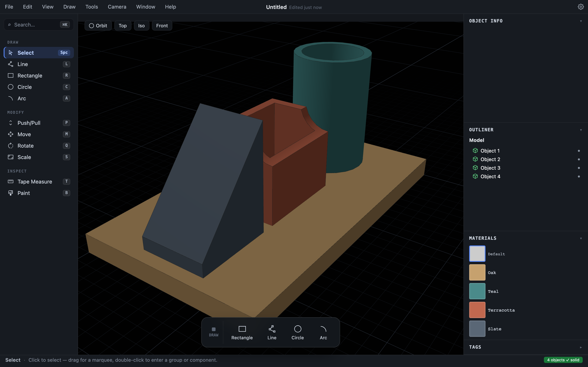Select the Arc tool in sidebar
Image resolution: width=588 pixels, height=367 pixels.
[39, 98]
